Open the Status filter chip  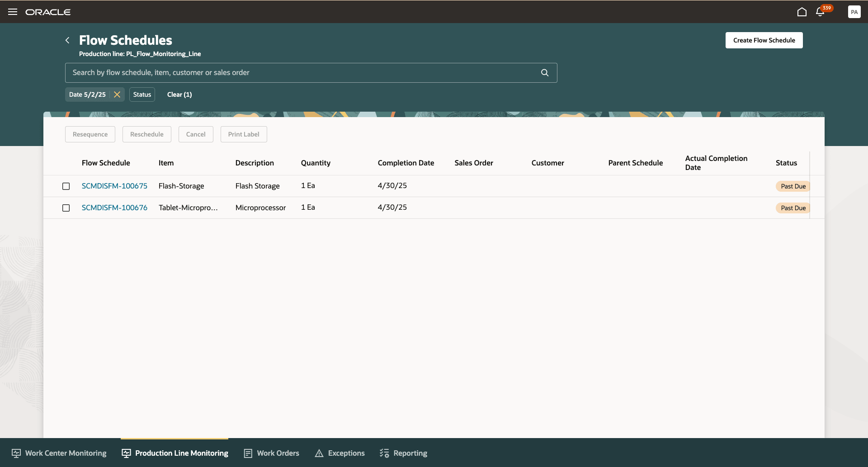(x=142, y=94)
